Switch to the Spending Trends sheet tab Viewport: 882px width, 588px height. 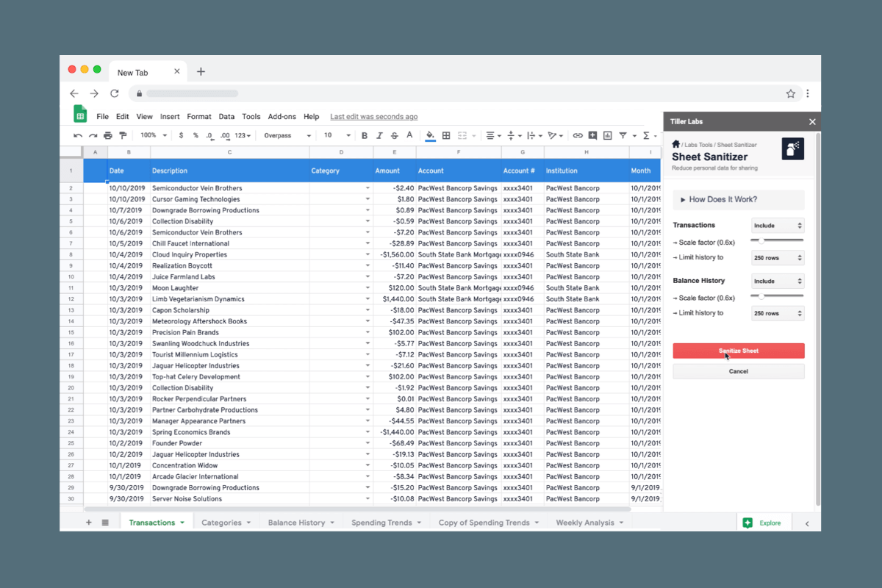coord(386,523)
